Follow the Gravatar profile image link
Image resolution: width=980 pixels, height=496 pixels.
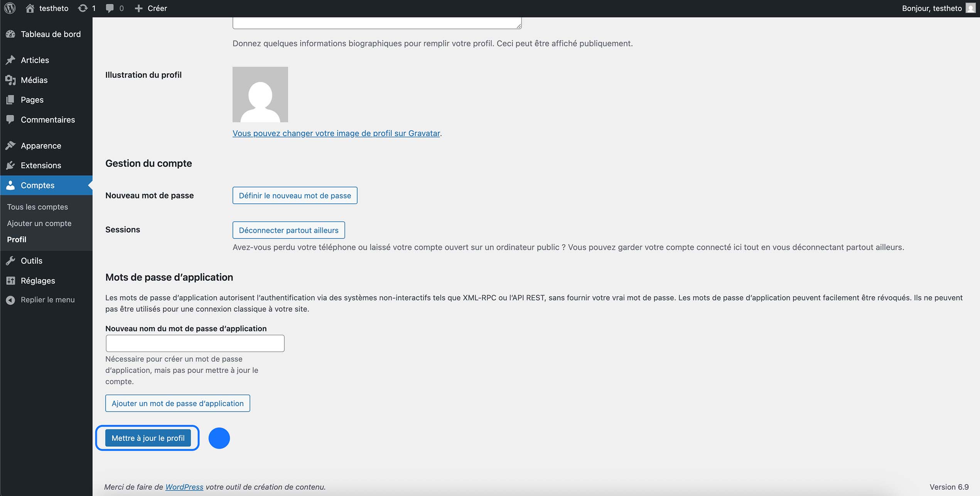pyautogui.click(x=336, y=133)
